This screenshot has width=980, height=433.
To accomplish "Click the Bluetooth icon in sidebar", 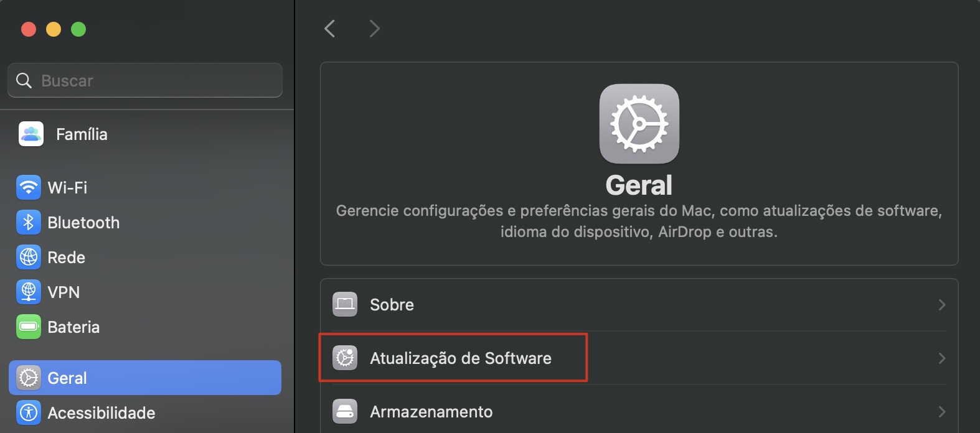I will (28, 222).
